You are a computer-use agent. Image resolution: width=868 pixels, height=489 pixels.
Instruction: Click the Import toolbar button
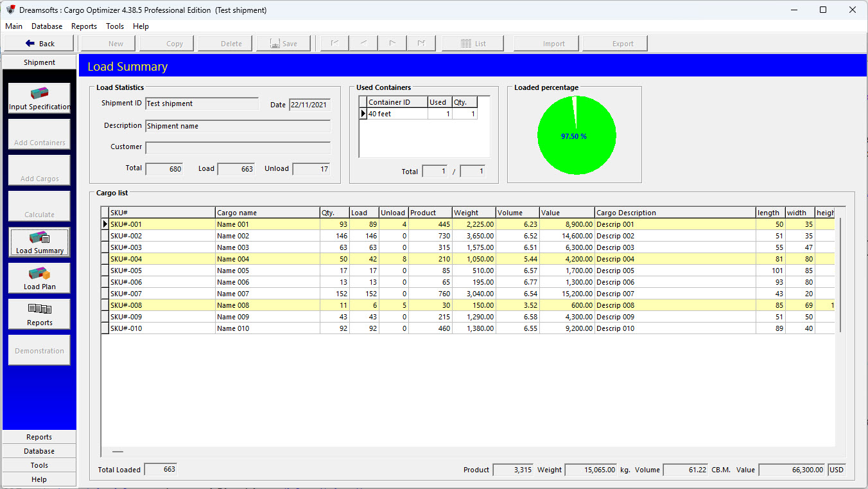coord(546,43)
